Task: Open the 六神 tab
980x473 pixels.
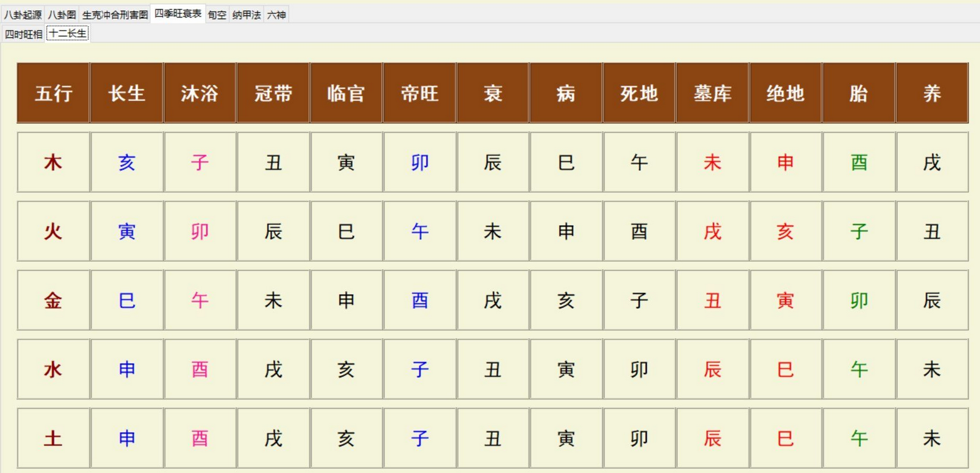Action: 277,12
